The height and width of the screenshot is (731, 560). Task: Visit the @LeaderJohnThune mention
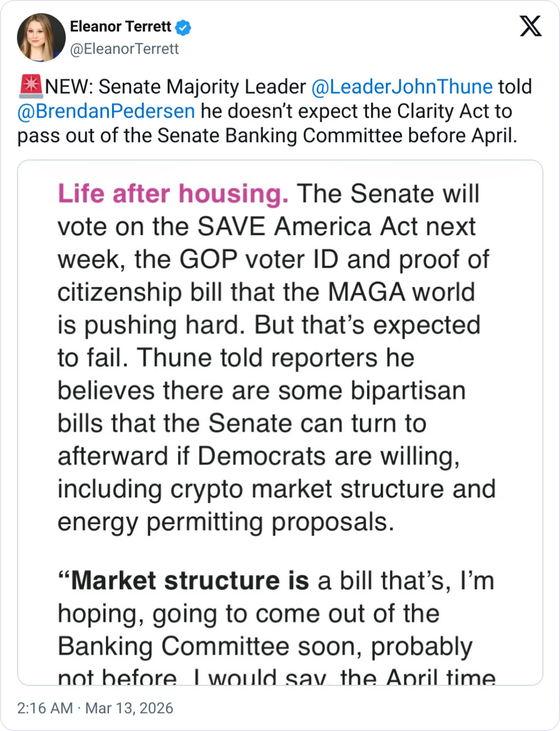pyautogui.click(x=402, y=87)
